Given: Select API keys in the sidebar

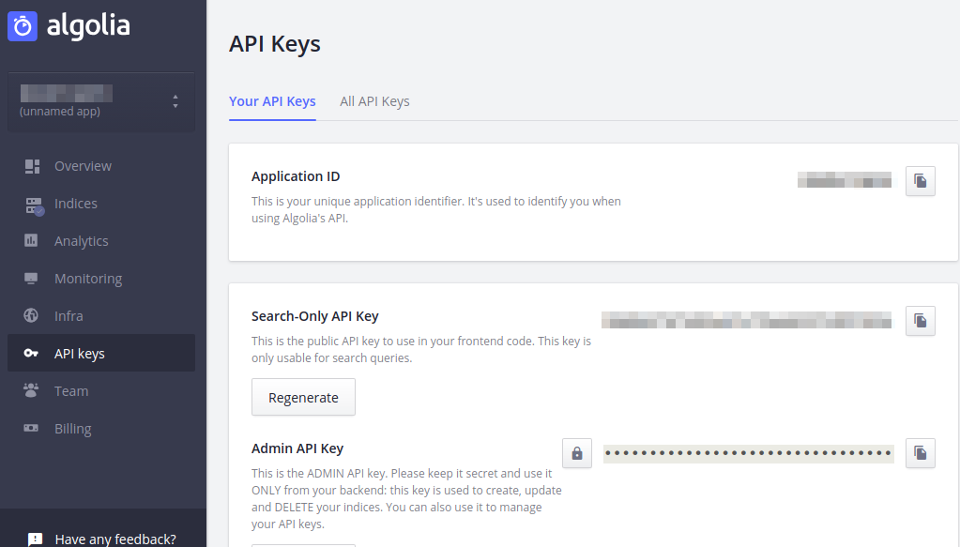Looking at the screenshot, I should pyautogui.click(x=101, y=353).
